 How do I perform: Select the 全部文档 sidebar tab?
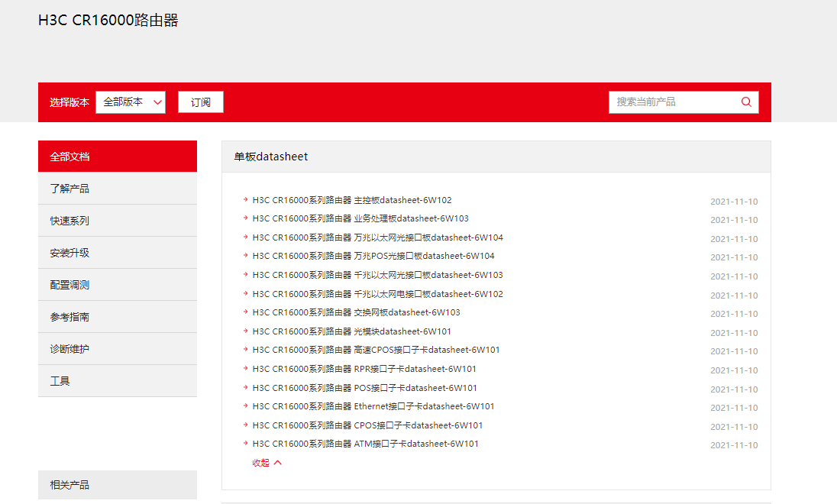[x=118, y=157]
